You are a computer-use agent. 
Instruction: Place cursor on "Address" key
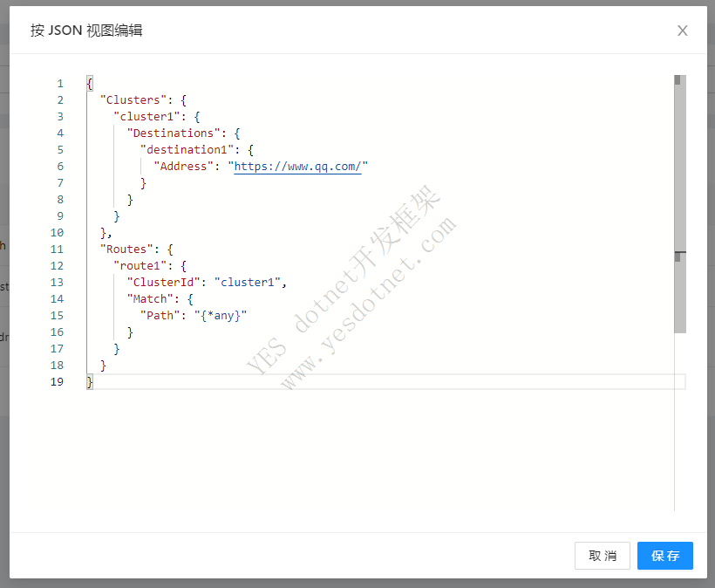(x=183, y=167)
